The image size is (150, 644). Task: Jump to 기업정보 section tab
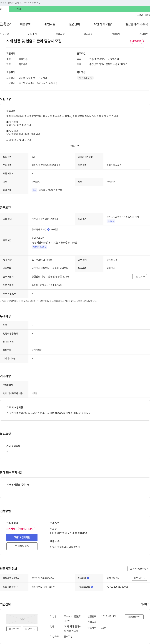144,34
